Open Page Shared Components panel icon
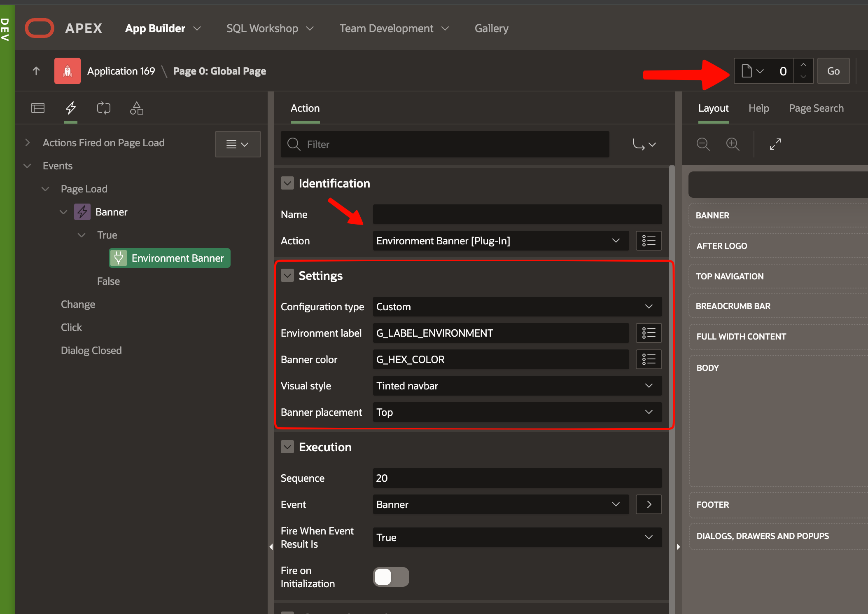This screenshot has width=868, height=614. tap(137, 108)
